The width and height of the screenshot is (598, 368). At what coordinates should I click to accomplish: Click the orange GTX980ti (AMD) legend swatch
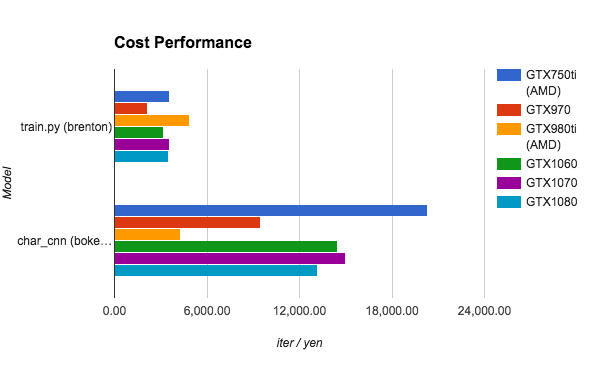pos(509,129)
